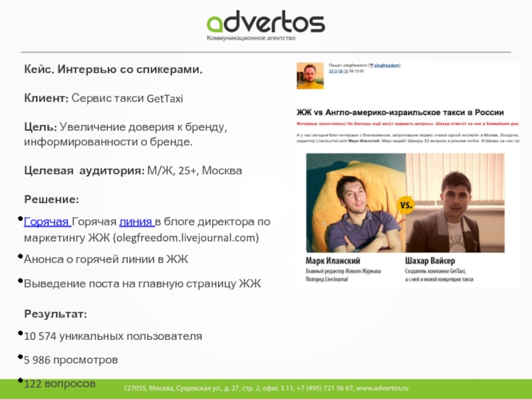Click text 'Сервис такси GetTaxi'

coord(127,98)
